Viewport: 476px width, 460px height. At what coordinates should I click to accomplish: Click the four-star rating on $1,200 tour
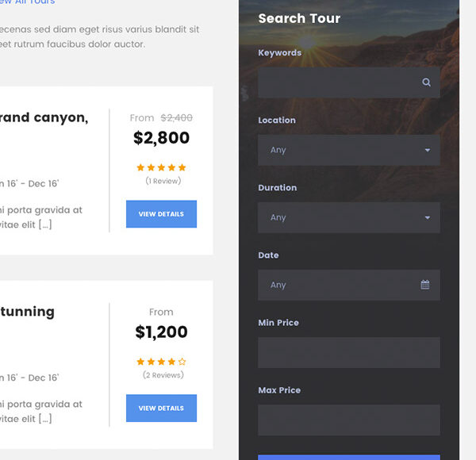point(161,362)
